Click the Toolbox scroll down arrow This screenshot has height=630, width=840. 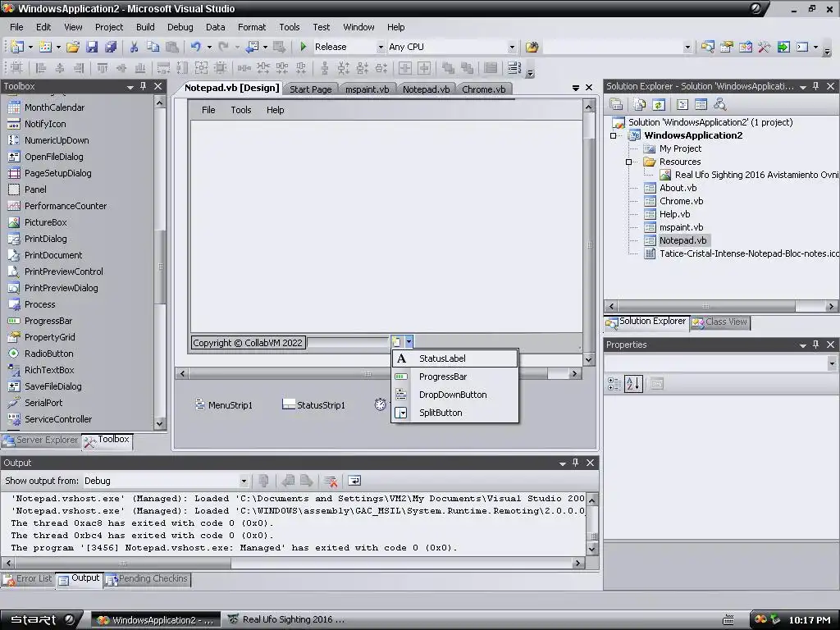160,424
